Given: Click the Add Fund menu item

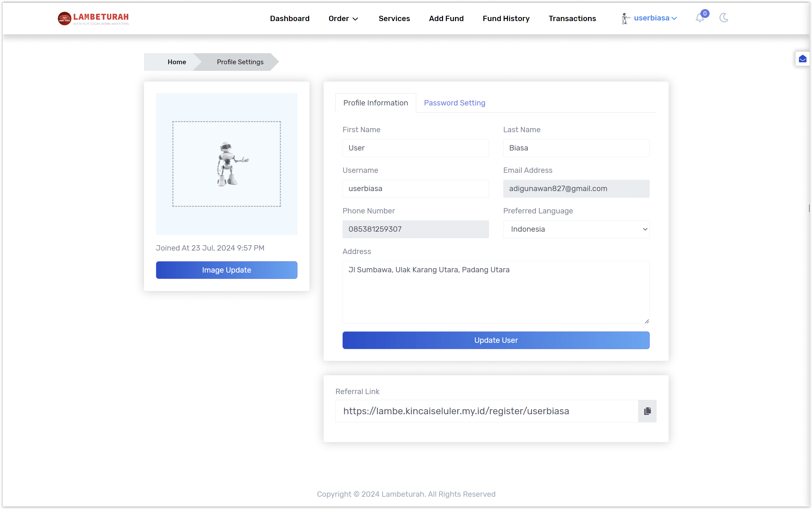Looking at the screenshot, I should [x=446, y=19].
